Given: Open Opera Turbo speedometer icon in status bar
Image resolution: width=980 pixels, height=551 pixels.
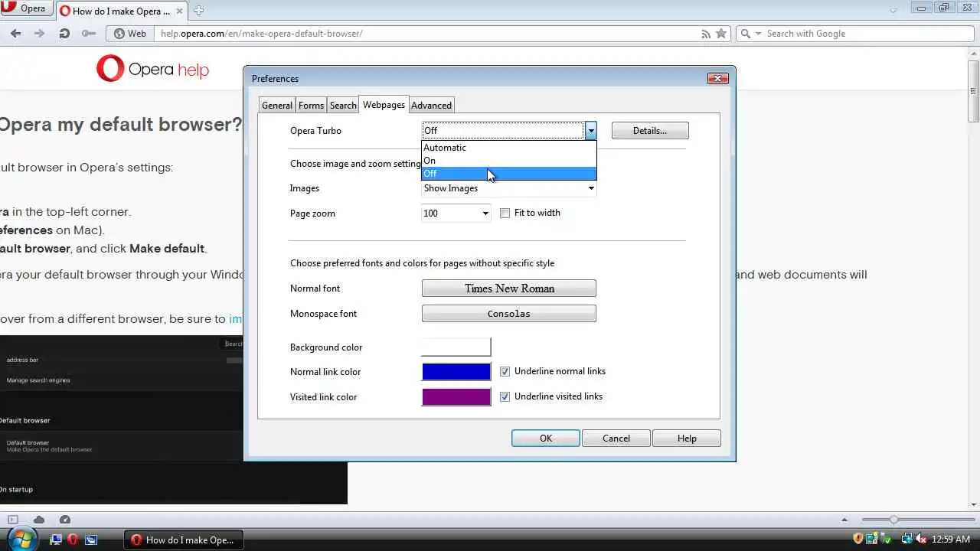Looking at the screenshot, I should pyautogui.click(x=65, y=520).
